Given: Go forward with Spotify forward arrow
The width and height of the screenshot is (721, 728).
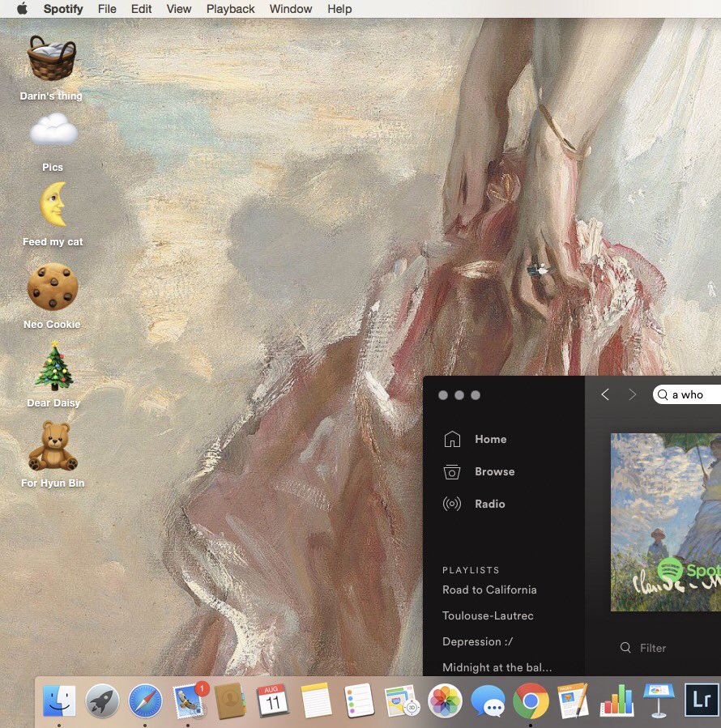Looking at the screenshot, I should (632, 394).
